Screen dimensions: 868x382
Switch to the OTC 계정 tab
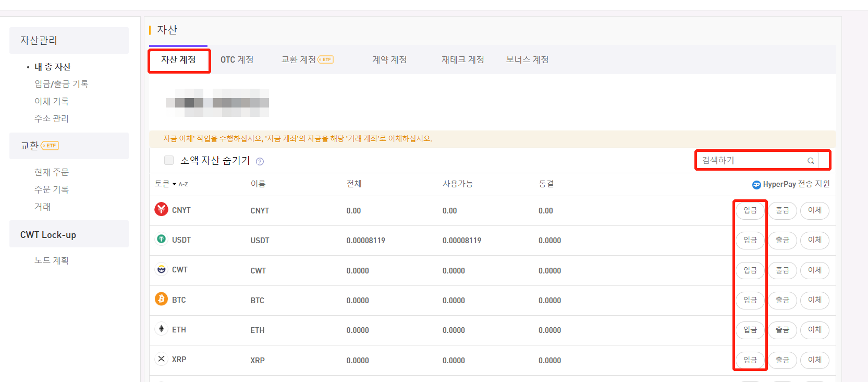[237, 59]
